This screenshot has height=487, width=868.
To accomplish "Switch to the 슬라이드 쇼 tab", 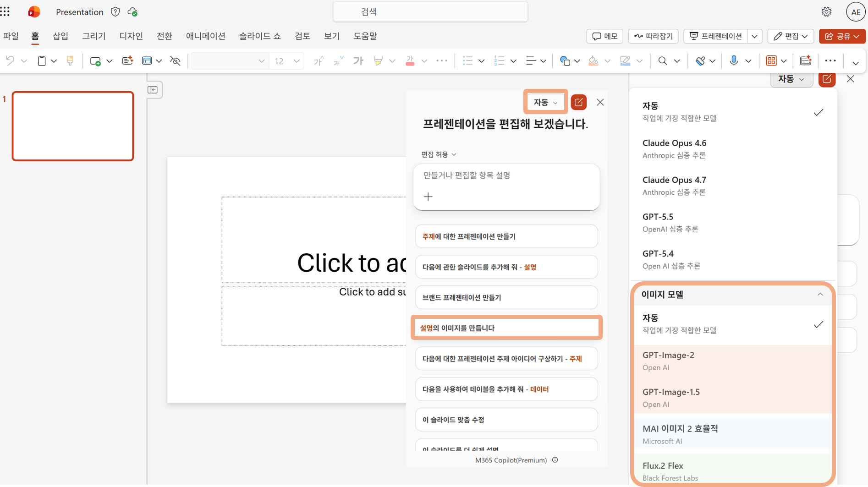I will [260, 36].
